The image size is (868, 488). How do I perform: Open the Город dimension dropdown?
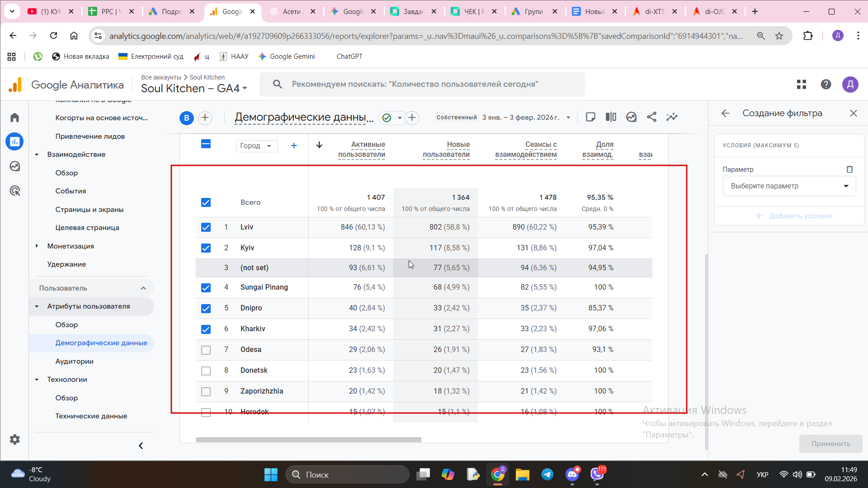tap(256, 145)
